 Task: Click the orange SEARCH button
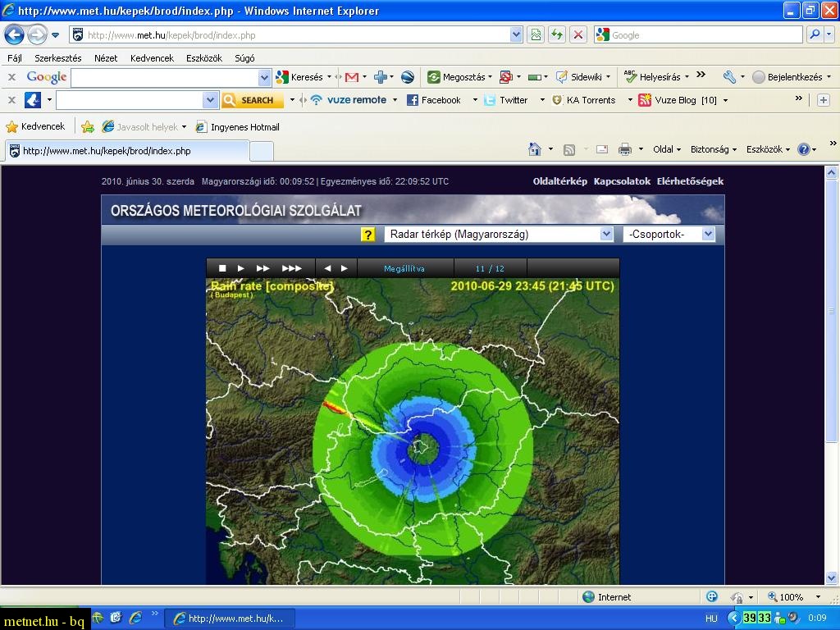(252, 100)
